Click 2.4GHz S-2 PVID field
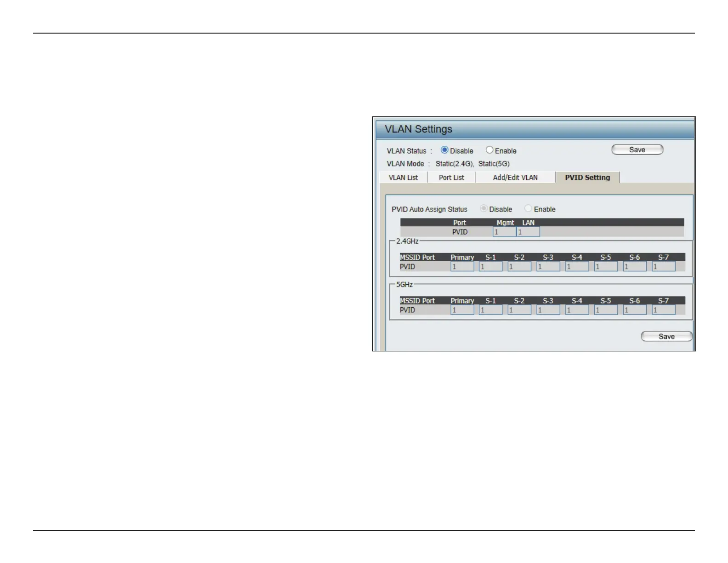The width and height of the screenshot is (728, 563). click(x=519, y=266)
